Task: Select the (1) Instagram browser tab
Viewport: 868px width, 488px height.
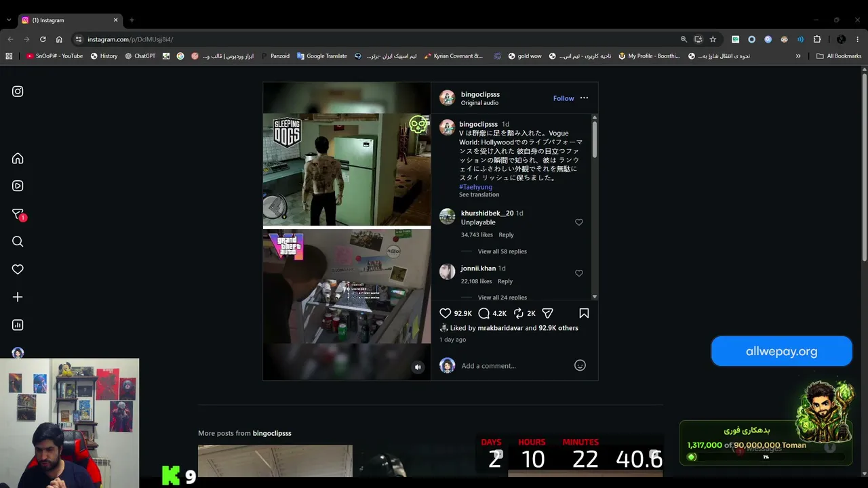Action: pos(69,20)
